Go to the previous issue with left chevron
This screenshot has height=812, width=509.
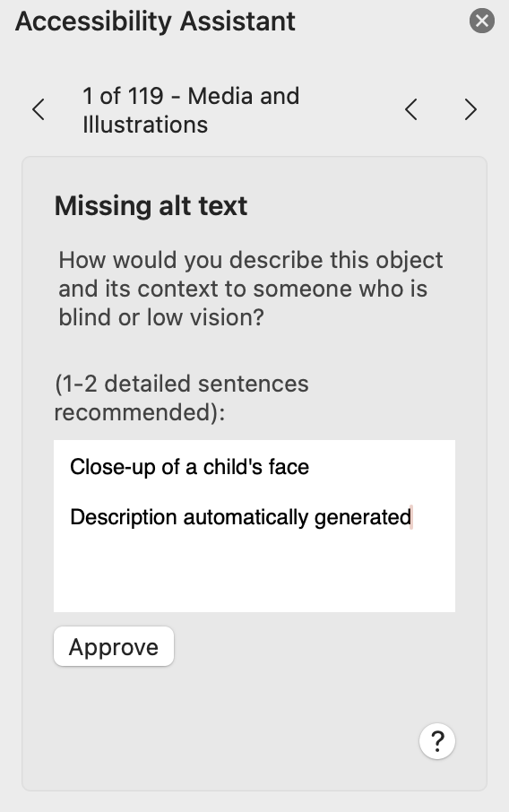point(411,109)
